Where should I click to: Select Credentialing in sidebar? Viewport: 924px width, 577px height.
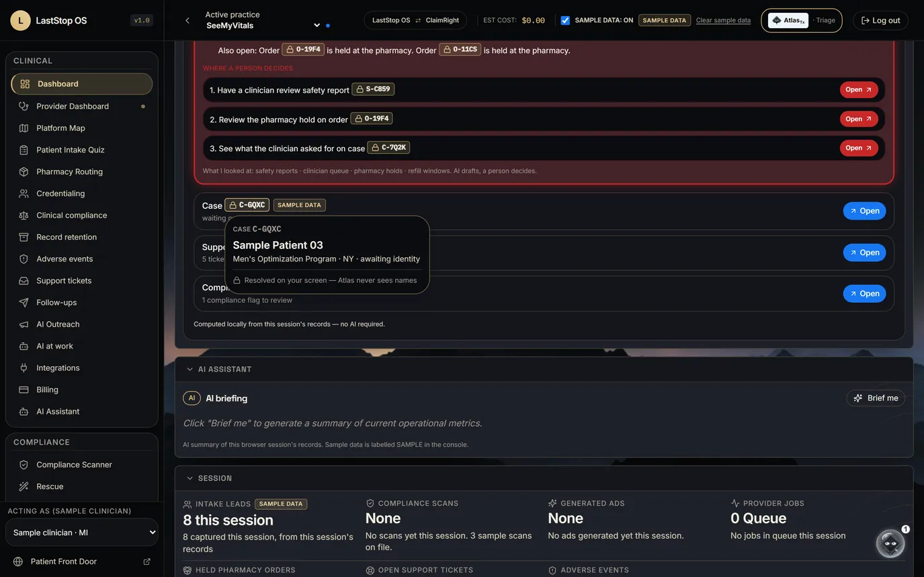81,193
